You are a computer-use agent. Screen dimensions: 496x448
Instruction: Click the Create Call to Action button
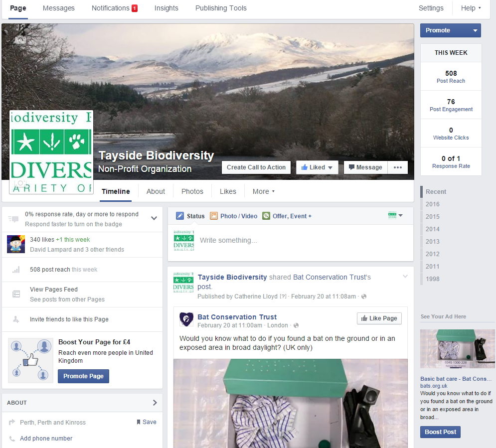[256, 167]
